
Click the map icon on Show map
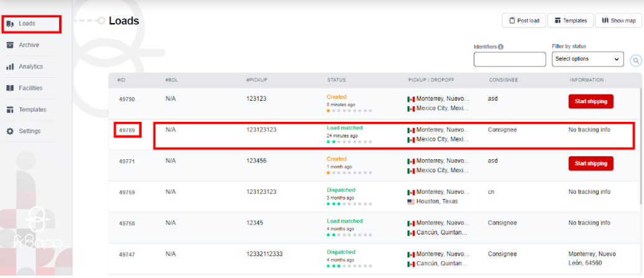click(x=605, y=21)
